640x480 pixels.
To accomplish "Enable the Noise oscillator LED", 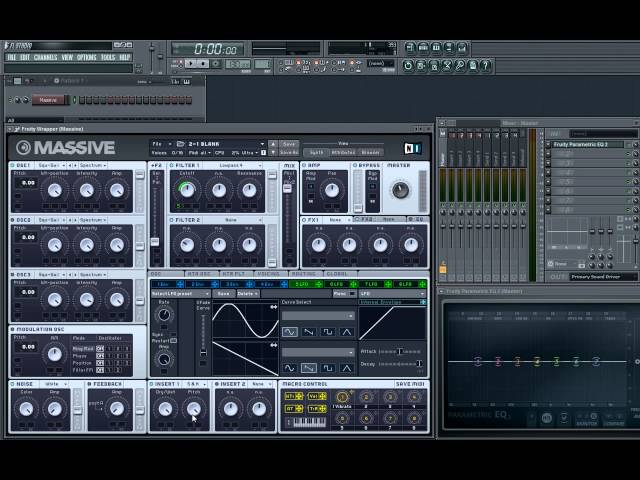I will 13,383.
